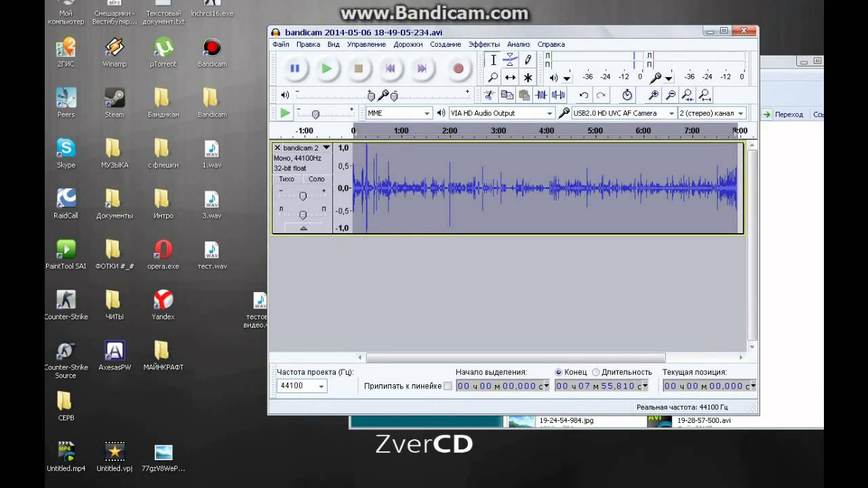Cut selection with the scissors icon
Screen dimensions: 868x488
coord(490,95)
